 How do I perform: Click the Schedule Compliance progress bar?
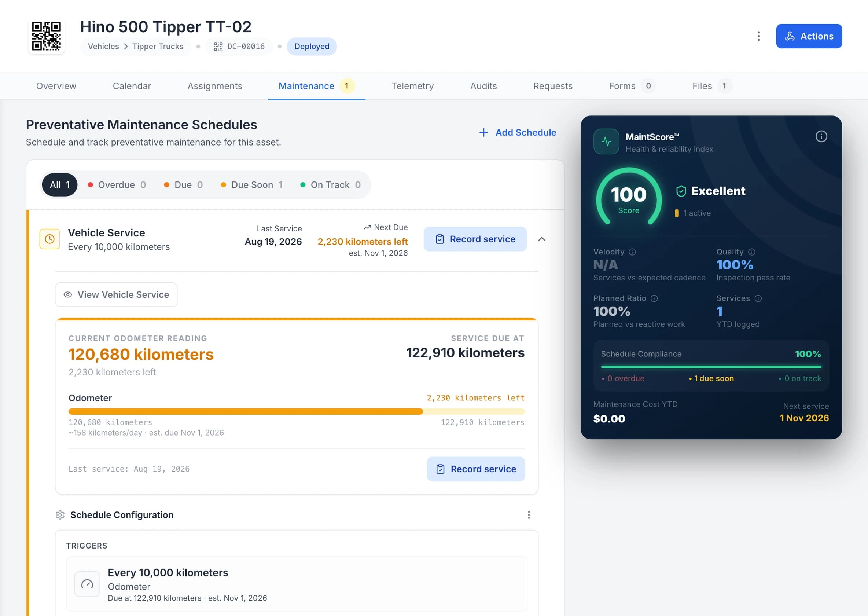pos(711,367)
